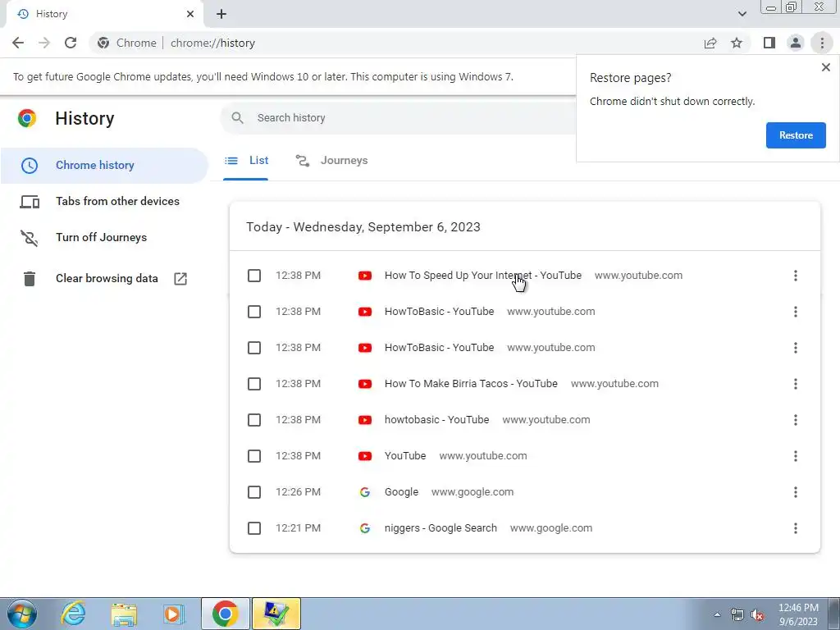
Task: Go back using the back arrow
Action: click(18, 43)
